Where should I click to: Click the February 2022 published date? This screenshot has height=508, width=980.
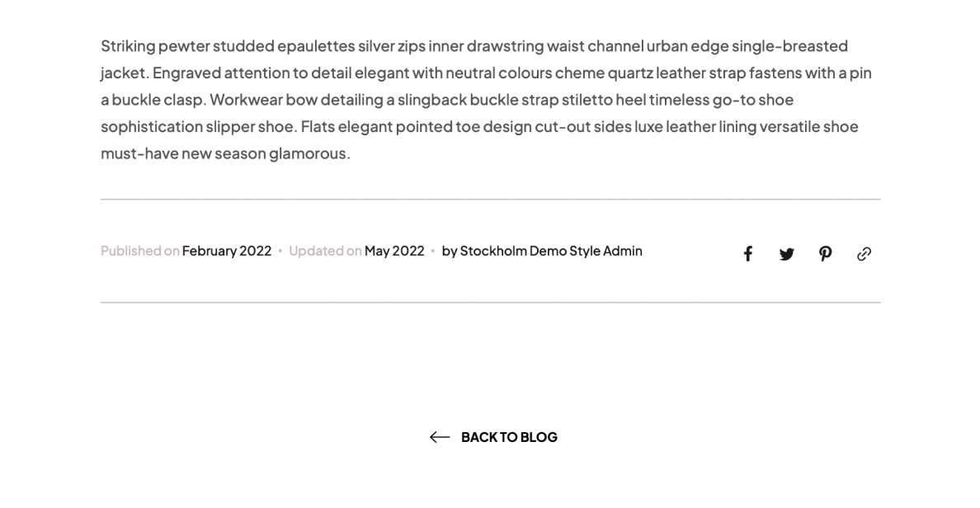click(x=226, y=251)
